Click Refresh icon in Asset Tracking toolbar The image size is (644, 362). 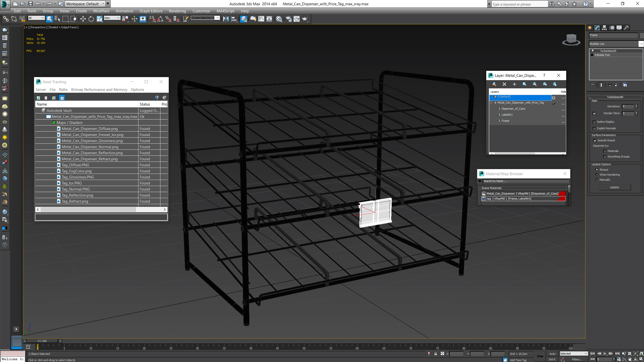coord(38,98)
